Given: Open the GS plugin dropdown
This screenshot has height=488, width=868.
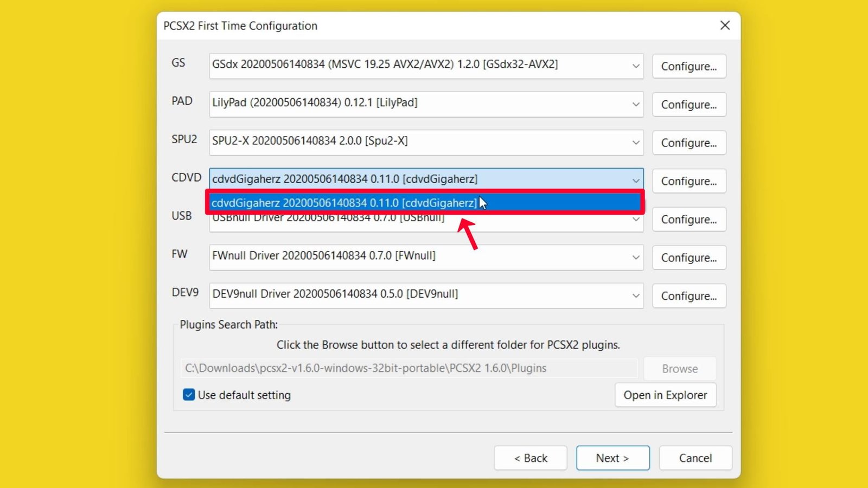Looking at the screenshot, I should tap(426, 66).
